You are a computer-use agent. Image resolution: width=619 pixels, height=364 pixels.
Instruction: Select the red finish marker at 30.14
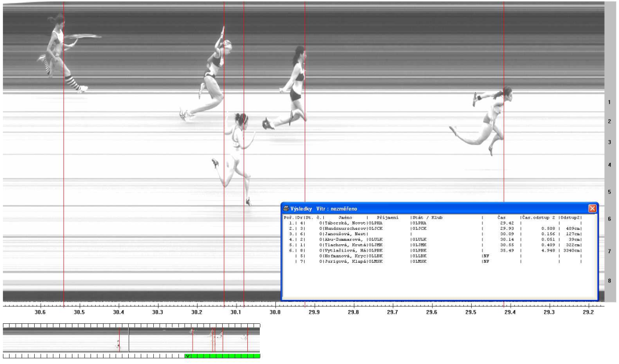(x=224, y=154)
